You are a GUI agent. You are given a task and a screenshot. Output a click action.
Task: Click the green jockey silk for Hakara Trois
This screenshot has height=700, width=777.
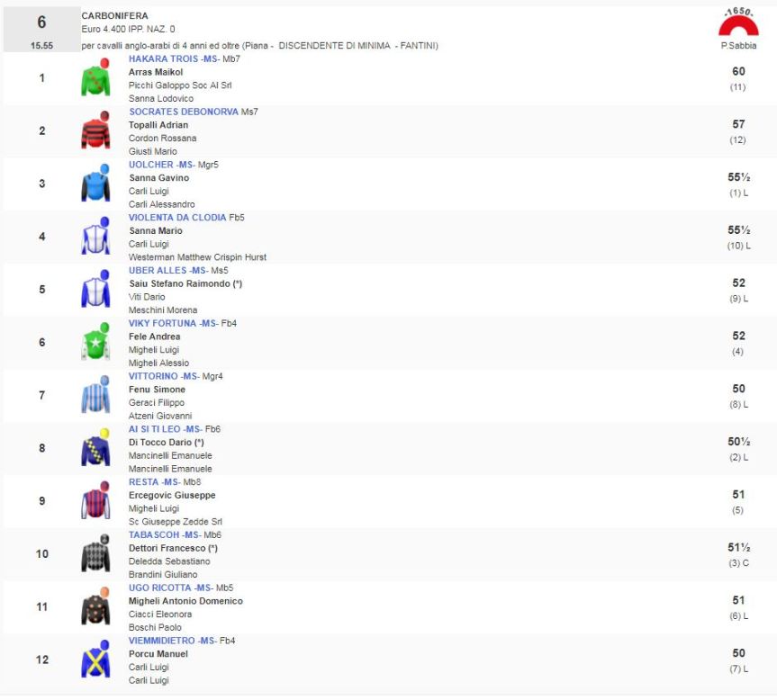point(95,79)
